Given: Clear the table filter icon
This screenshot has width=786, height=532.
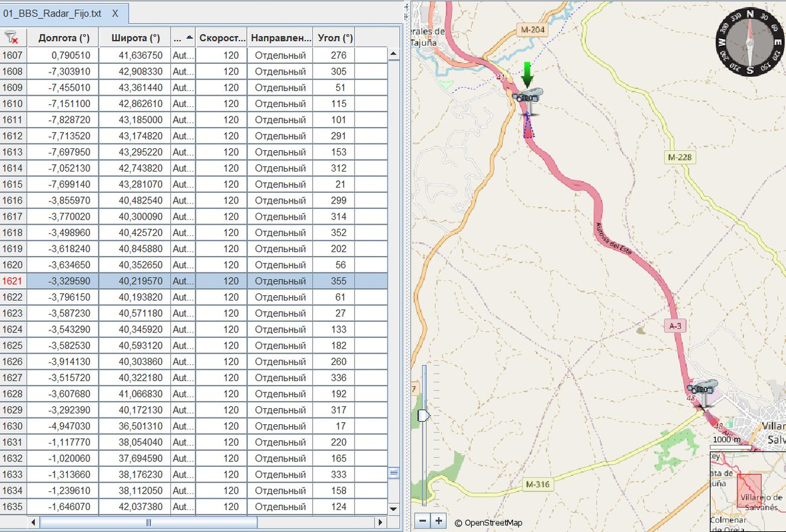Looking at the screenshot, I should (x=11, y=37).
